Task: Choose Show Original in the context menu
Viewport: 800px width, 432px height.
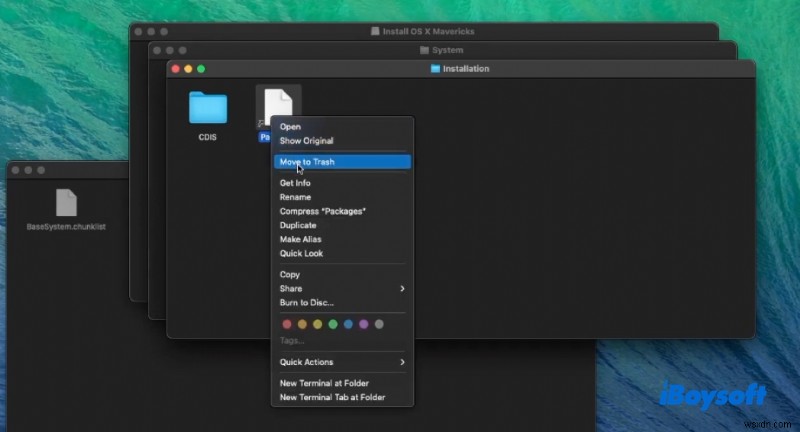Action: coord(342,141)
